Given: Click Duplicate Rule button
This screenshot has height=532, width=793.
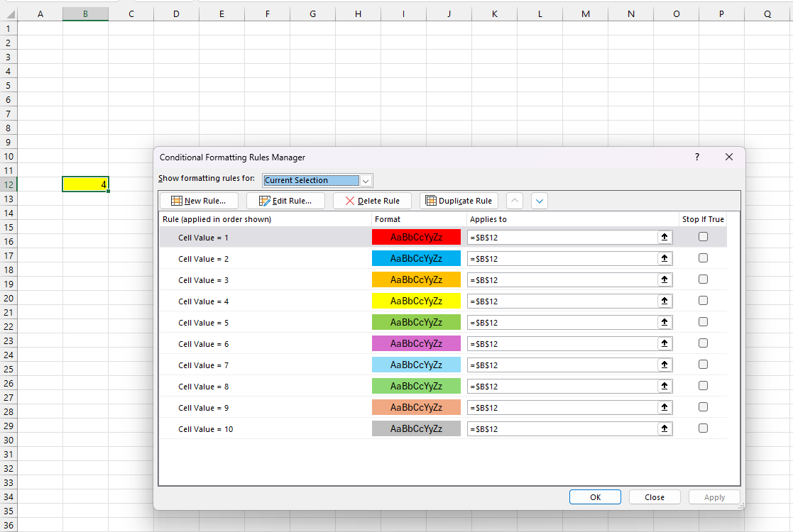Looking at the screenshot, I should (459, 201).
